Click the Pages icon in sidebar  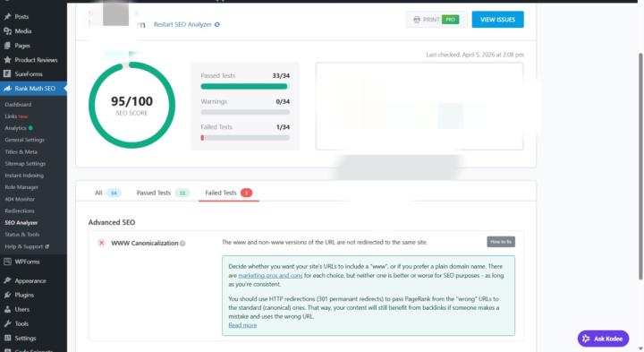[x=7, y=46]
